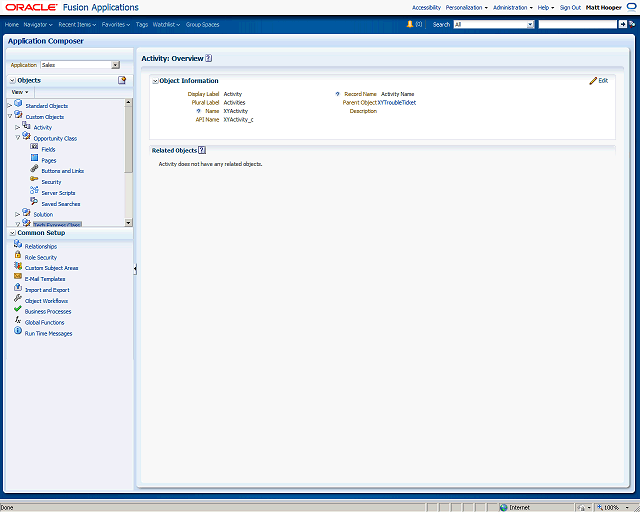Open the XYTroubleTicket parent object link
Screen dimensions: 640x512
pyautogui.click(x=397, y=102)
